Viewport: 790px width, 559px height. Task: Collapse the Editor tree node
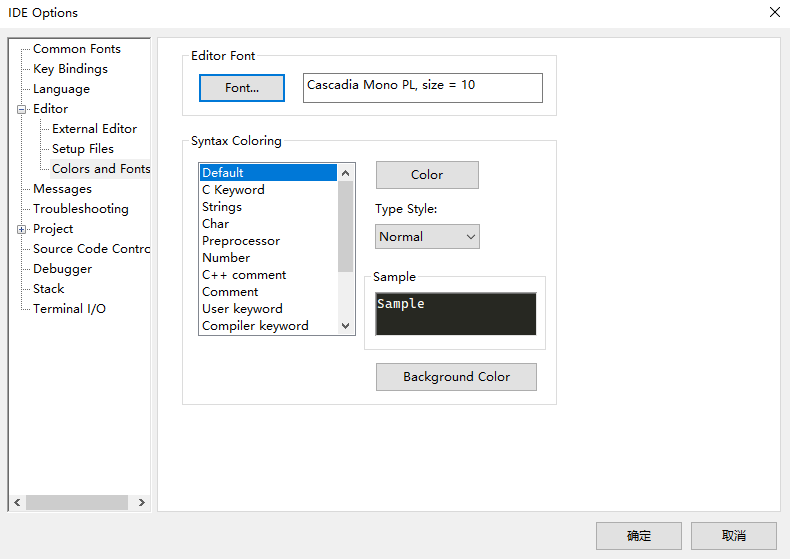tap(21, 109)
